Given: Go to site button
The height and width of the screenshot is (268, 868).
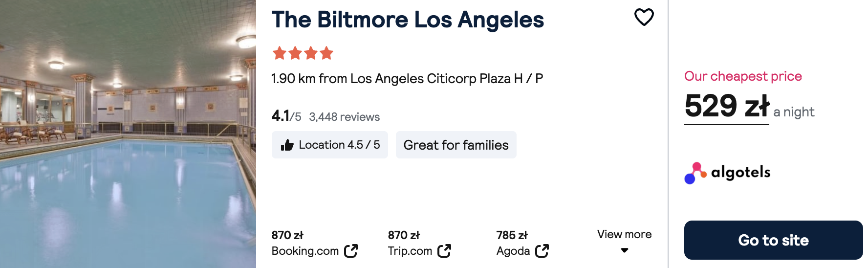Looking at the screenshot, I should 773,240.
